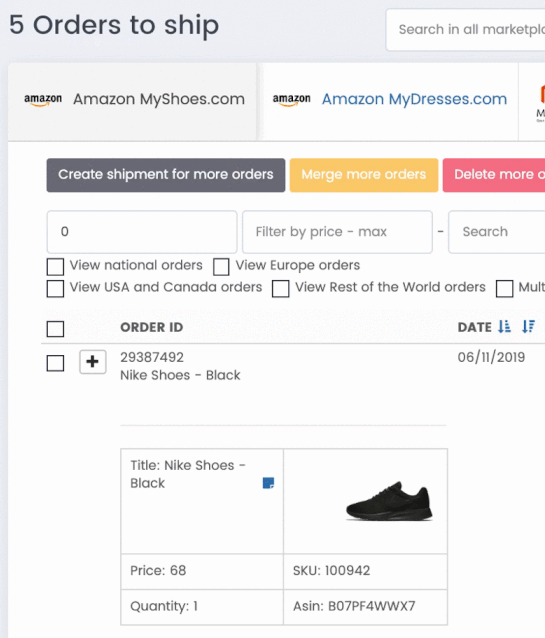The image size is (545, 638).
Task: Click Amazon logo in MyShoes.com tab
Action: 43,100
